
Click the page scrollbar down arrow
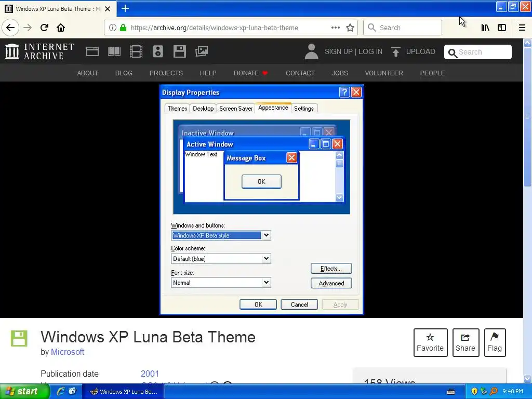coord(527,378)
